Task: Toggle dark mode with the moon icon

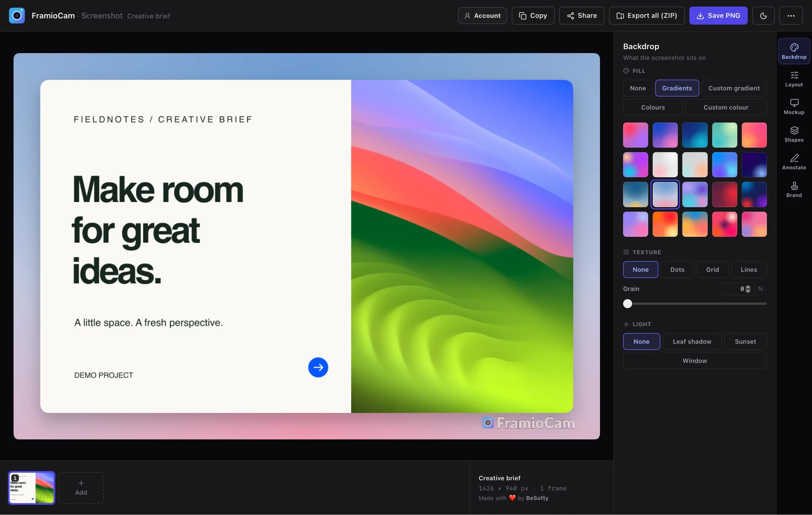Action: 763,16
